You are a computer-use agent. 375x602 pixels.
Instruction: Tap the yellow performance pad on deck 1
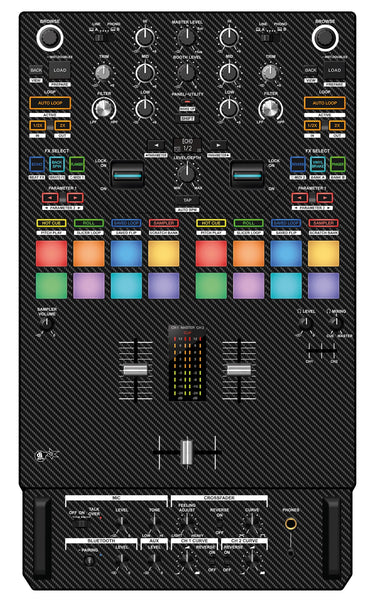164,254
